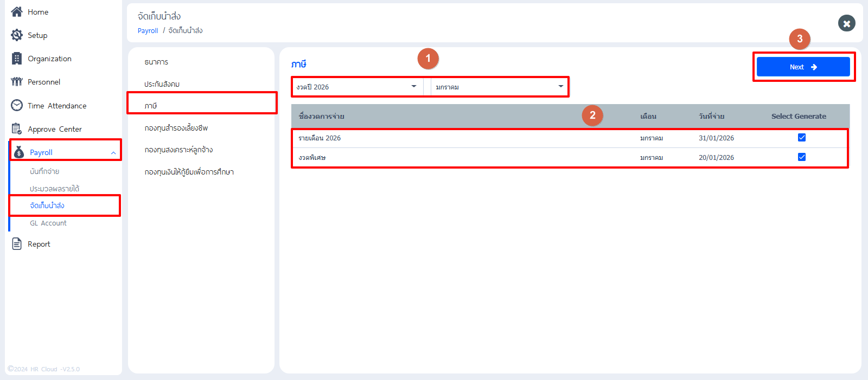868x380 pixels.
Task: Click the Payroll money bag icon
Action: [19, 152]
